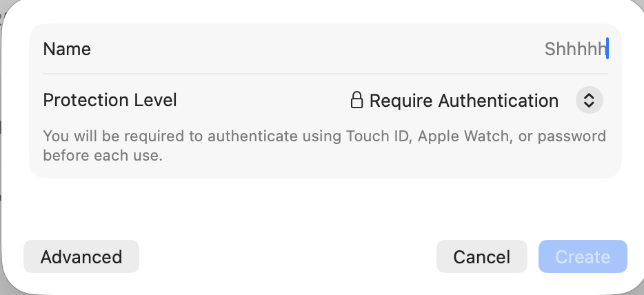This screenshot has width=644, height=295.
Task: Change protection level using popup arrows
Action: coord(589,100)
